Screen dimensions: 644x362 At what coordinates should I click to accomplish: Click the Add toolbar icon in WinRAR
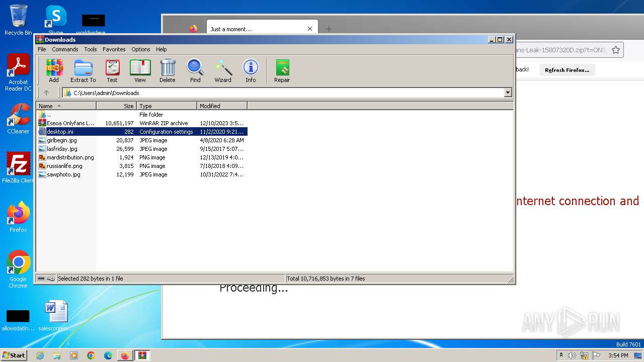[x=54, y=70]
